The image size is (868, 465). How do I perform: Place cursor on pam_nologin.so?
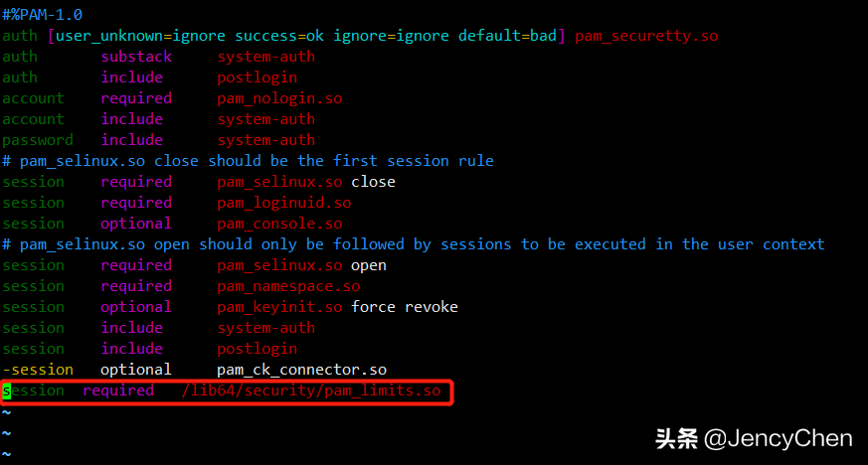(279, 98)
